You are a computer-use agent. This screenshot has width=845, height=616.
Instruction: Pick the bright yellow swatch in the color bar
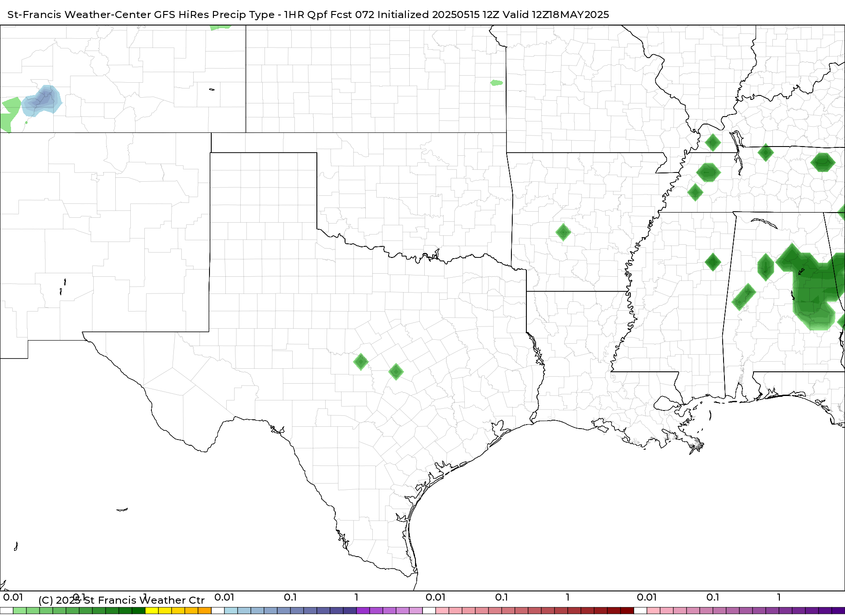pyautogui.click(x=152, y=611)
